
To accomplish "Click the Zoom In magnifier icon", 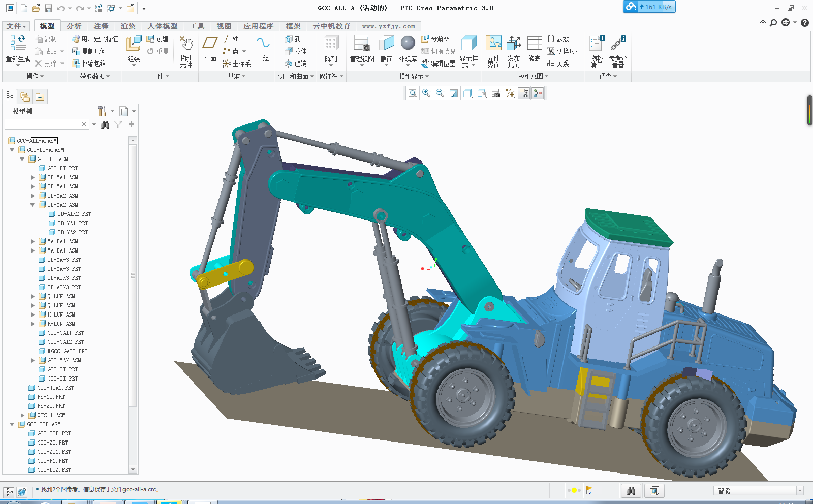I will click(x=426, y=93).
